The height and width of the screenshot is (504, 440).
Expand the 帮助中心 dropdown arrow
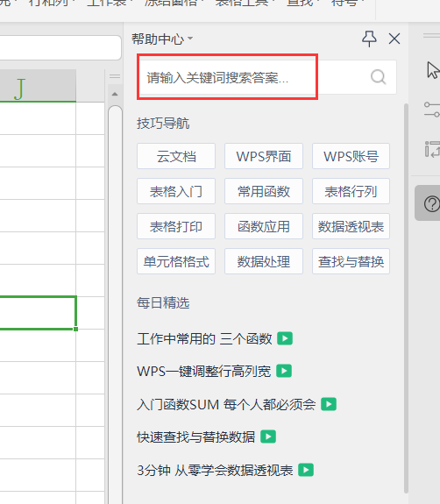[x=190, y=39]
